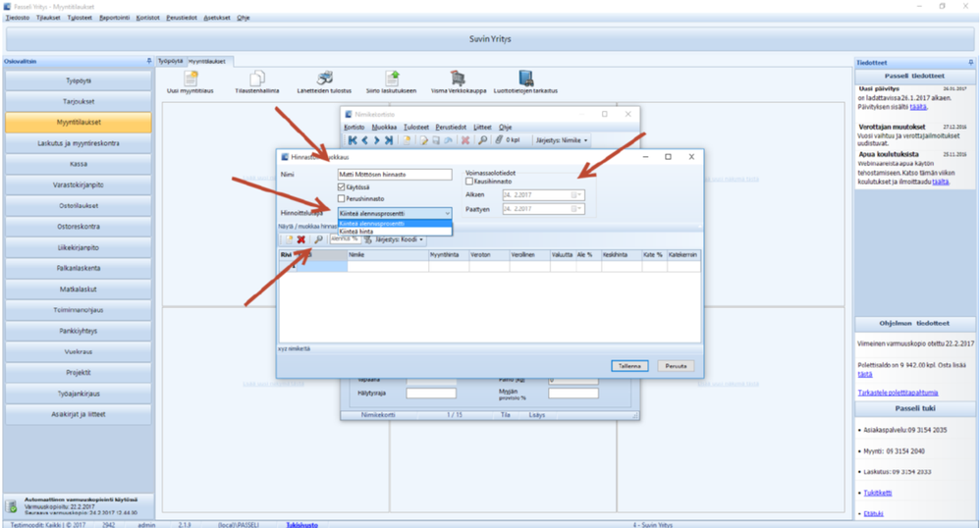Open Pankkiyhteys section in sidebar

(x=79, y=331)
